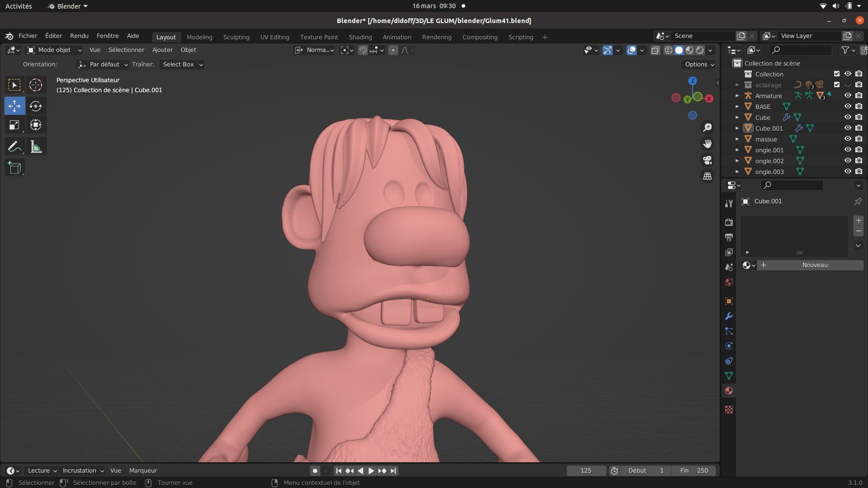Open the Ajouter menu in viewport

(162, 50)
